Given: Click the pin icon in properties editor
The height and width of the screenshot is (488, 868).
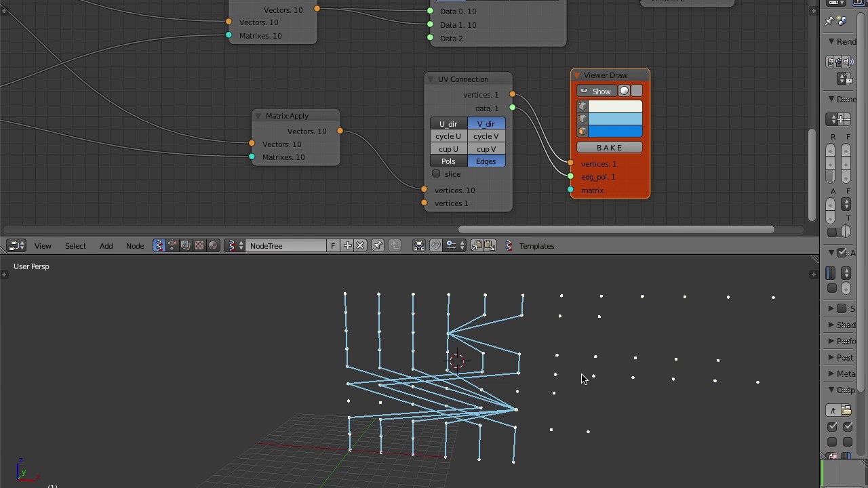Looking at the screenshot, I should pyautogui.click(x=829, y=21).
